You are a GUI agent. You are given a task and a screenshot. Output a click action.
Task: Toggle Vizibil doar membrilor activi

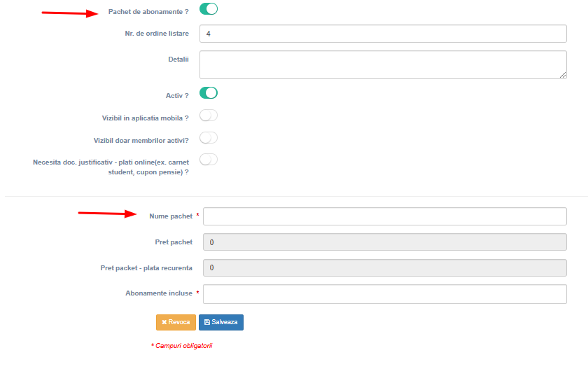pyautogui.click(x=209, y=138)
